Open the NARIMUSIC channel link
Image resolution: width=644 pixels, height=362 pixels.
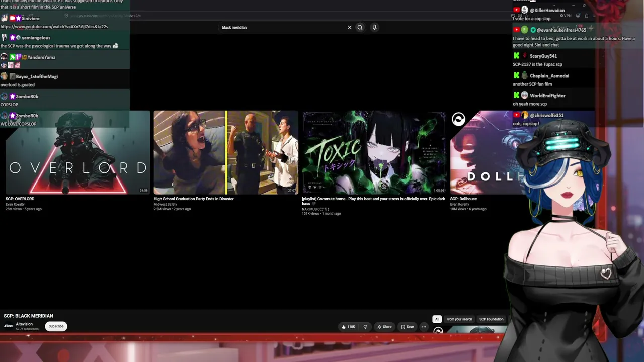[315, 209]
